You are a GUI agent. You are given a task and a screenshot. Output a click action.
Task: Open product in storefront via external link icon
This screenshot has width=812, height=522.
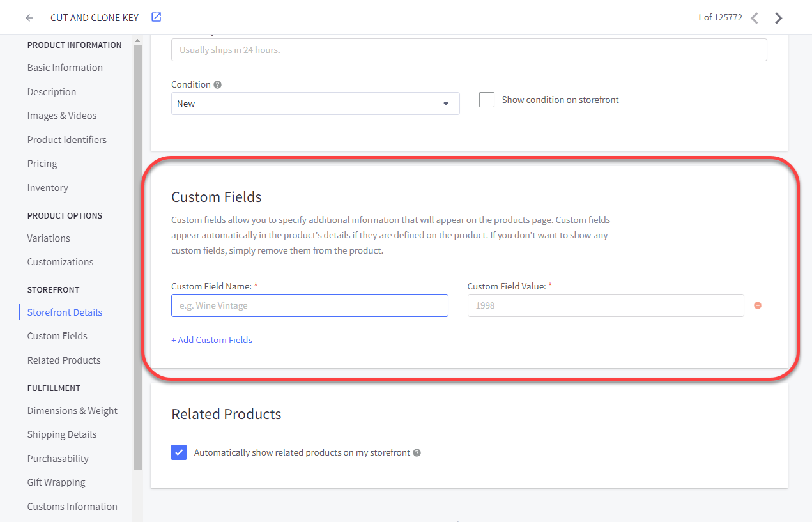click(157, 17)
